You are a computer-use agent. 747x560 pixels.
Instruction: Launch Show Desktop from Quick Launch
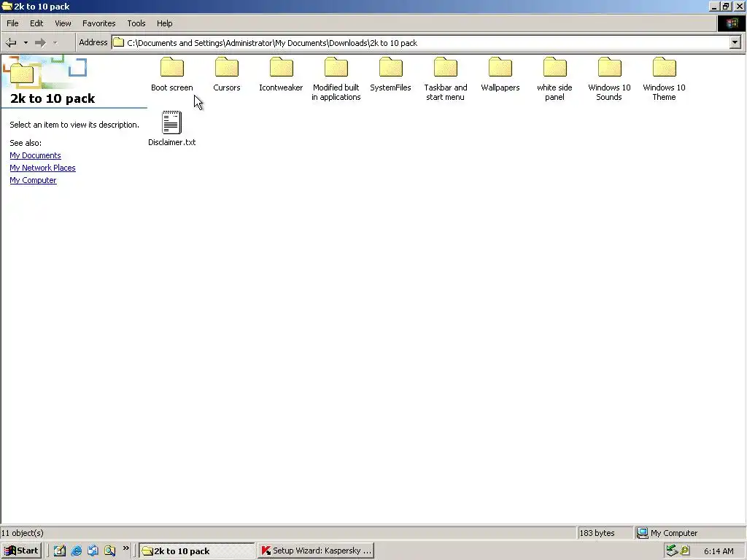pos(60,551)
